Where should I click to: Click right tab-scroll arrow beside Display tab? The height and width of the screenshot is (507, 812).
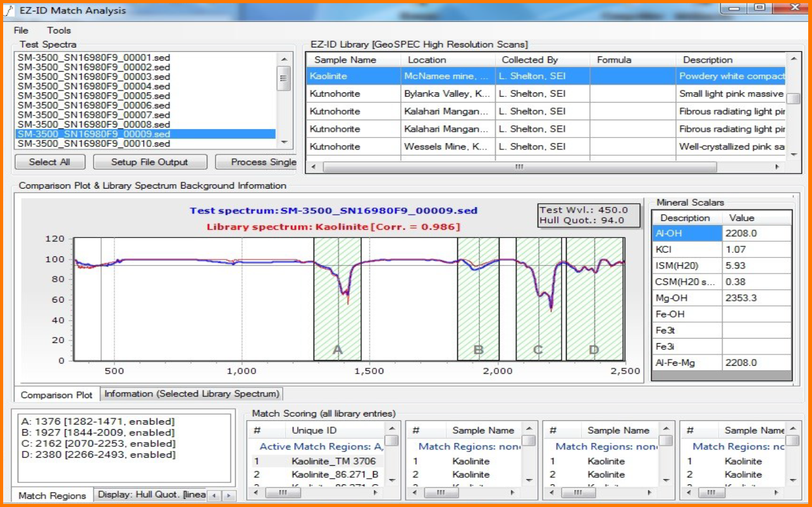pyautogui.click(x=229, y=496)
